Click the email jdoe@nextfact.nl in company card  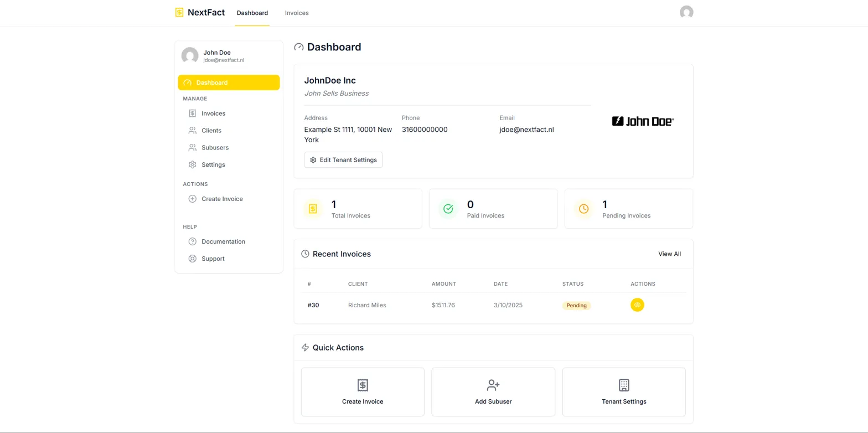coord(526,130)
